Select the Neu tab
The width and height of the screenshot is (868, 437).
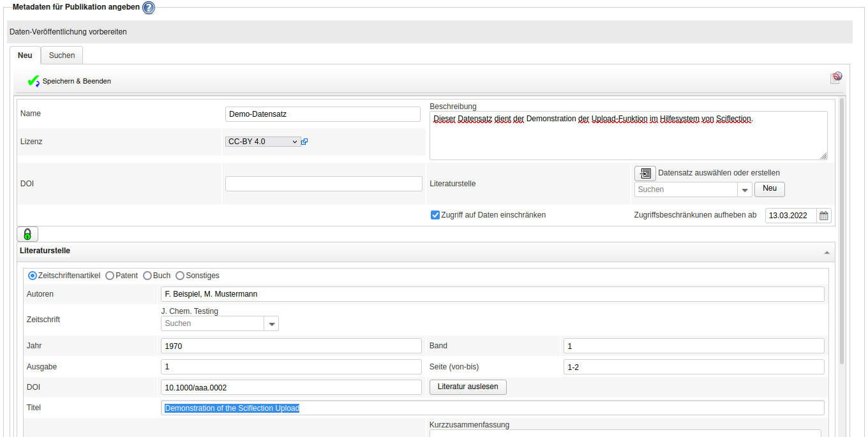pyautogui.click(x=25, y=56)
